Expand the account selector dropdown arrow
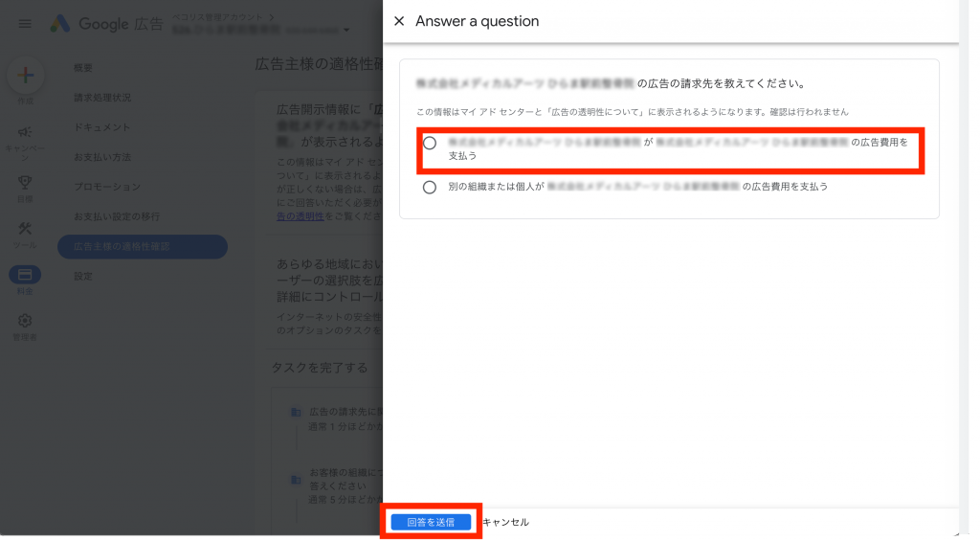The width and height of the screenshot is (980, 541). pyautogui.click(x=346, y=30)
